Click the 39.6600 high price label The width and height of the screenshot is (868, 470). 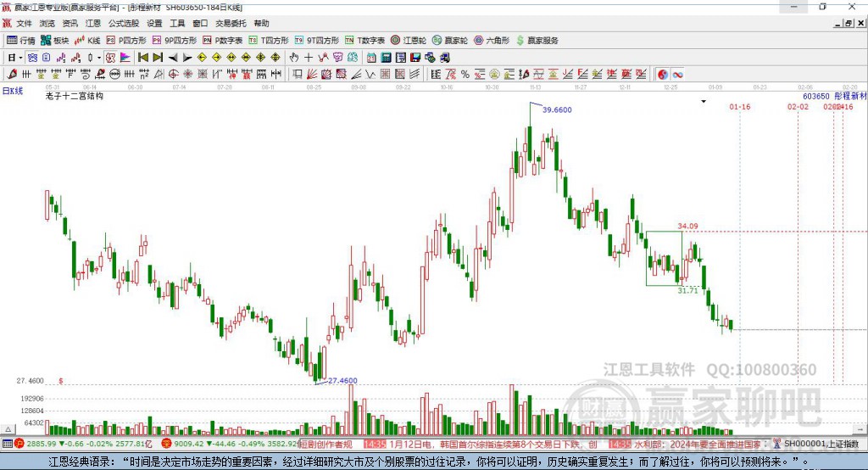(x=557, y=109)
